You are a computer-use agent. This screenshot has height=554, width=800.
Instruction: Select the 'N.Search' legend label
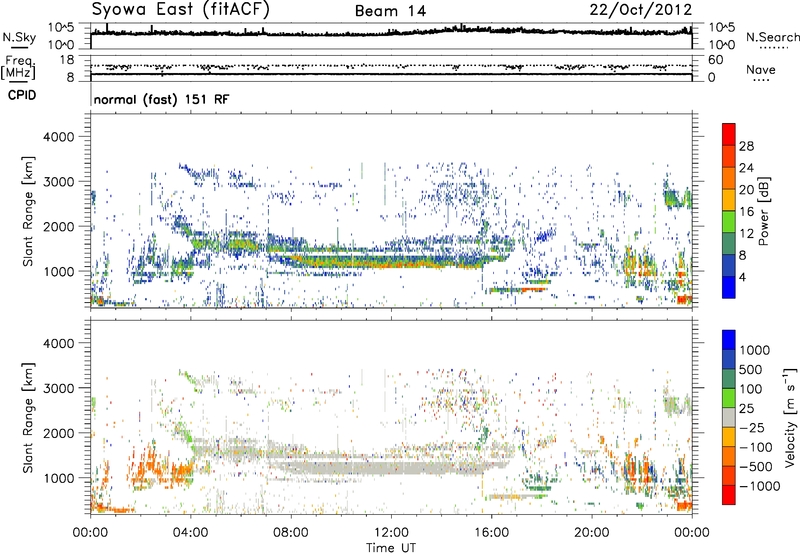click(x=772, y=37)
